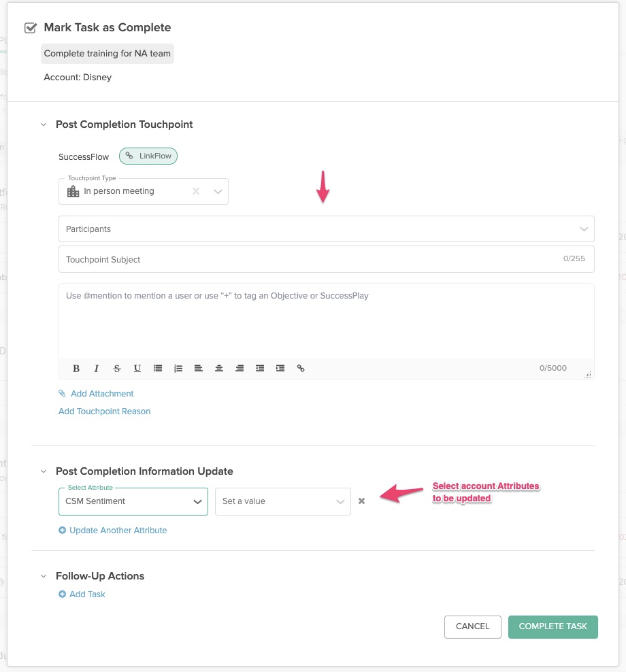Clear the In person meeting selection
The width and height of the screenshot is (626, 672).
point(196,191)
